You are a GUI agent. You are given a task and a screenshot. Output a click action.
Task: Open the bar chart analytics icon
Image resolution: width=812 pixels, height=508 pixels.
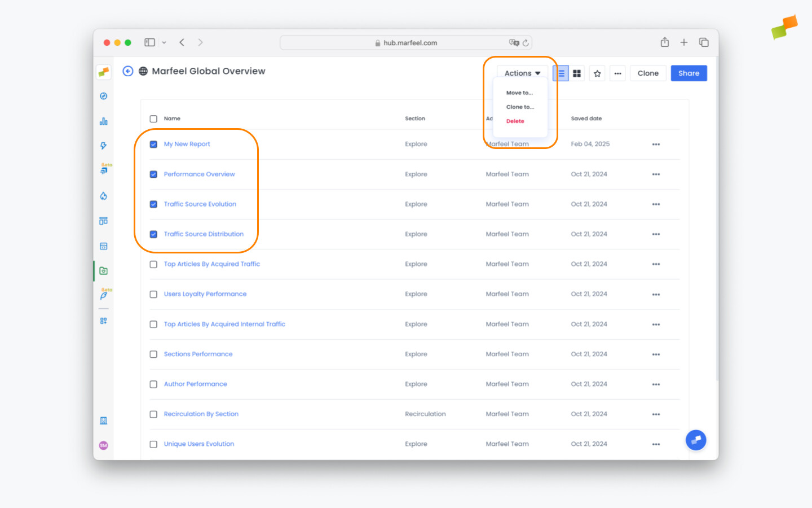coord(104,120)
